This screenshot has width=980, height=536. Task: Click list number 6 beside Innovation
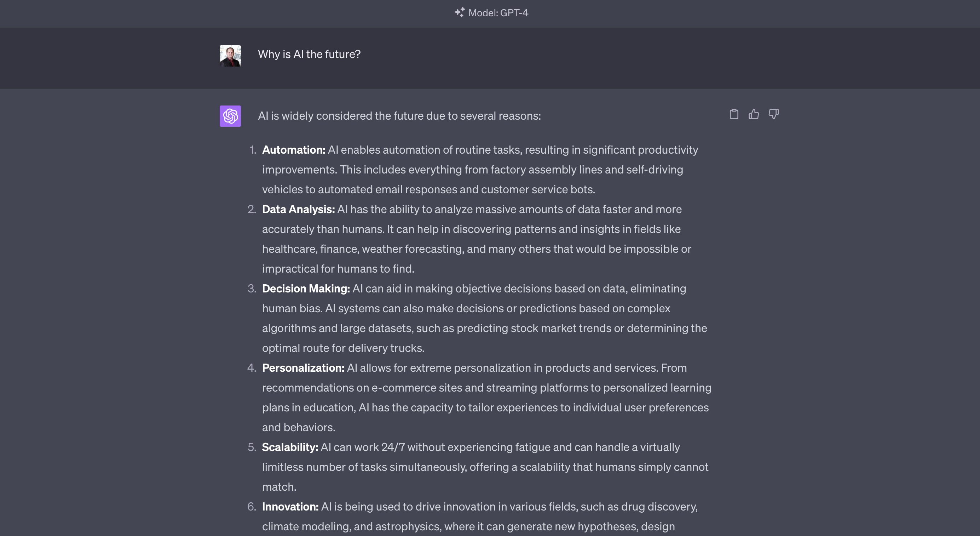(x=252, y=507)
